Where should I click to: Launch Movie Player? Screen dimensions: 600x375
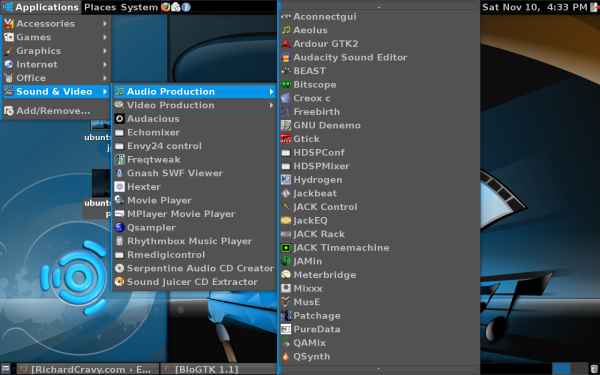pyautogui.click(x=195, y=200)
